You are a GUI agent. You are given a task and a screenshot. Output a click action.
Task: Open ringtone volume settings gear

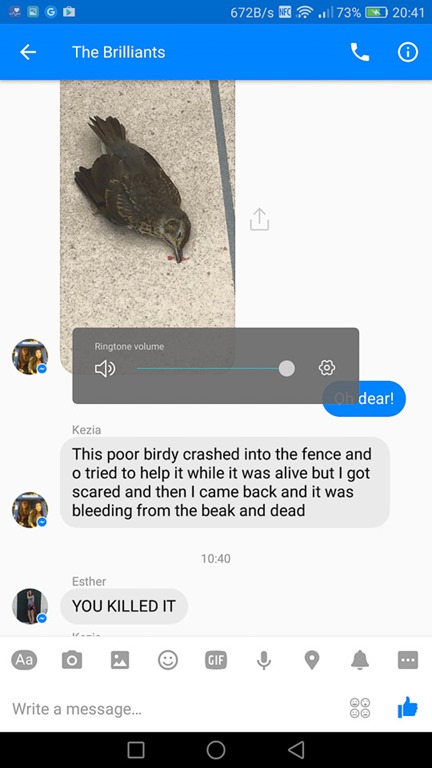pos(327,367)
